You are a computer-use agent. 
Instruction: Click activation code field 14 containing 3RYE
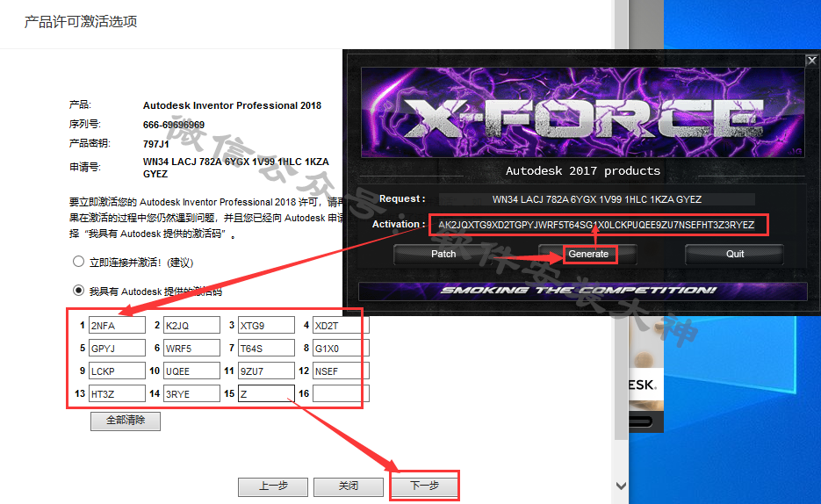[191, 393]
